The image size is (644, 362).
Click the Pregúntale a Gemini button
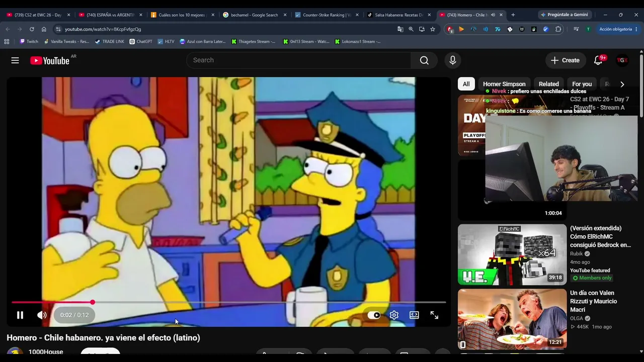tap(564, 15)
